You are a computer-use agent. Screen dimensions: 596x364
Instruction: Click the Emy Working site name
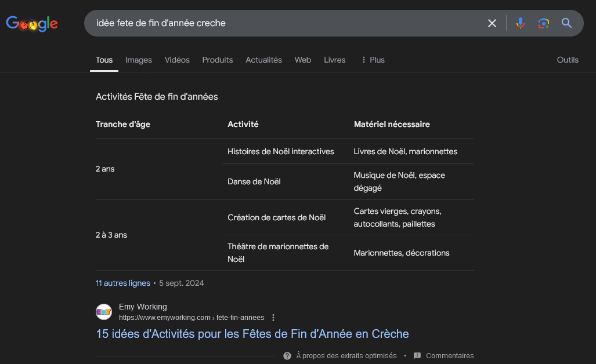pos(143,307)
